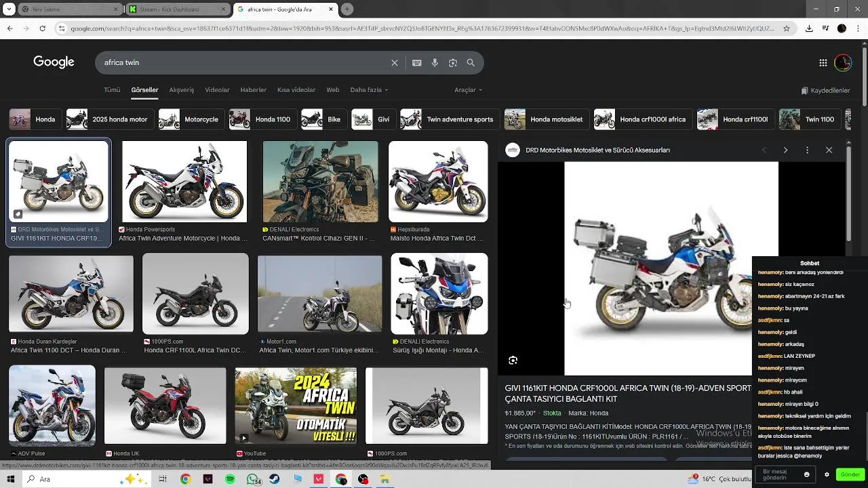This screenshot has height=488, width=868.
Task: Filter by 'Twin adventure sports' chip
Action: pos(450,119)
